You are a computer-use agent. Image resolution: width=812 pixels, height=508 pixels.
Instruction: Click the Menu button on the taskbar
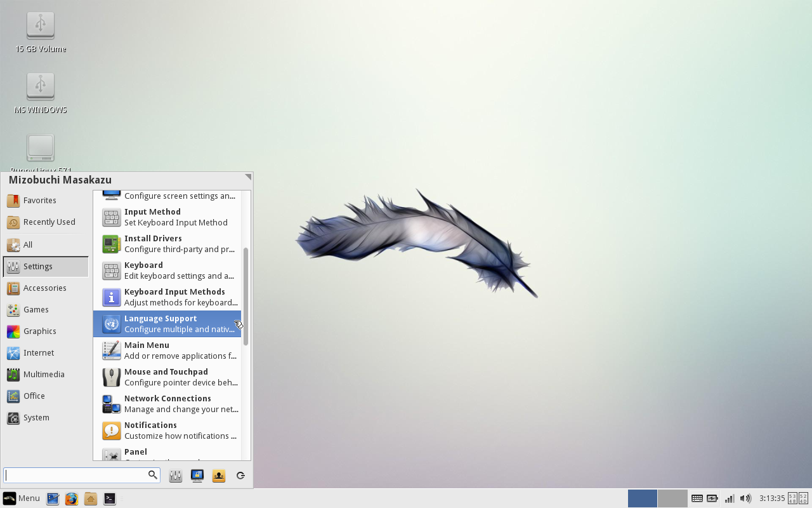pos(22,498)
